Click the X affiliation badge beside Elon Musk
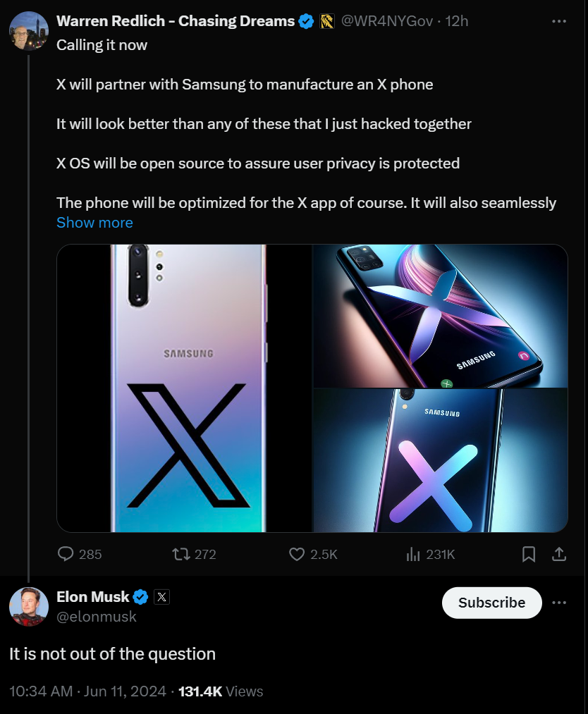Viewport: 588px width, 714px height. (161, 597)
